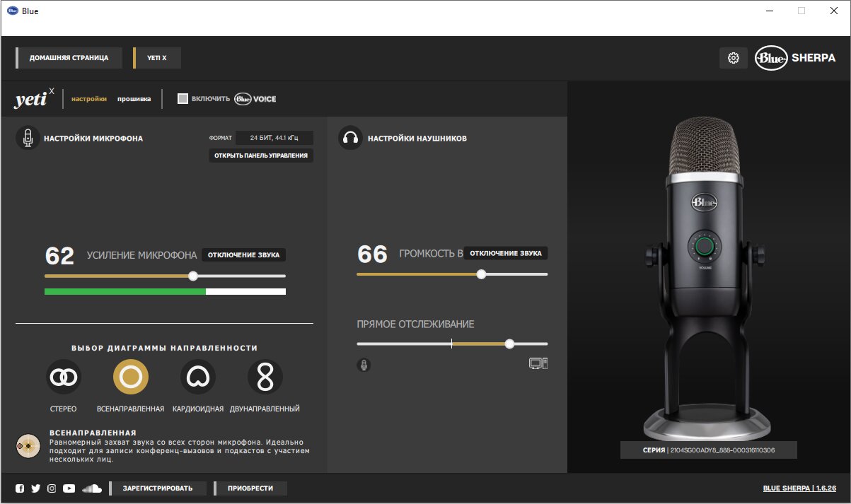851x504 pixels.
Task: Click the microphone settings section icon
Action: pyautogui.click(x=28, y=138)
